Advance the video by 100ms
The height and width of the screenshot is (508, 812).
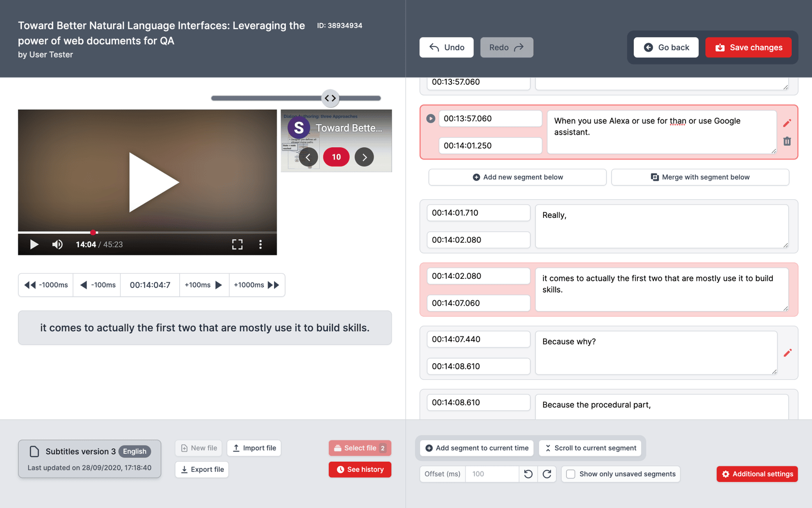pos(204,285)
